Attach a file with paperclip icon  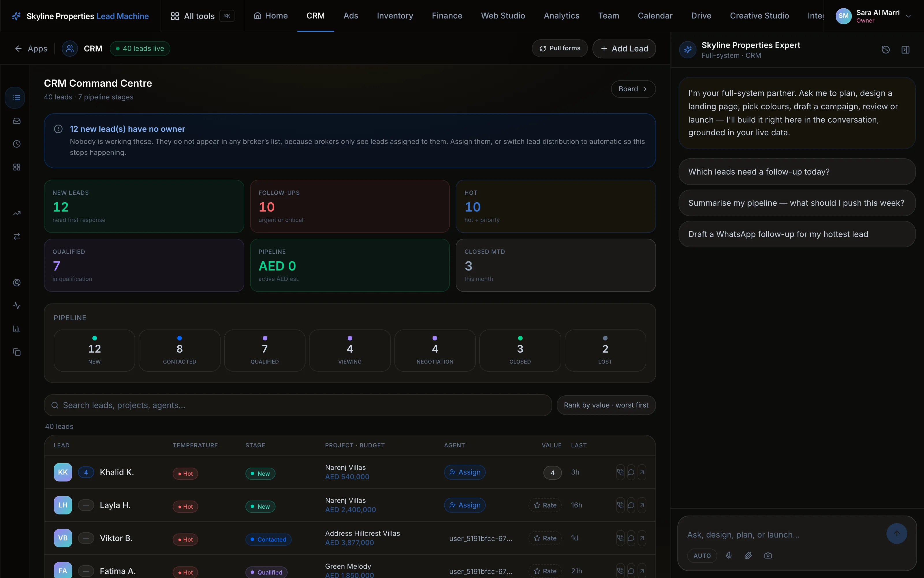pyautogui.click(x=748, y=555)
